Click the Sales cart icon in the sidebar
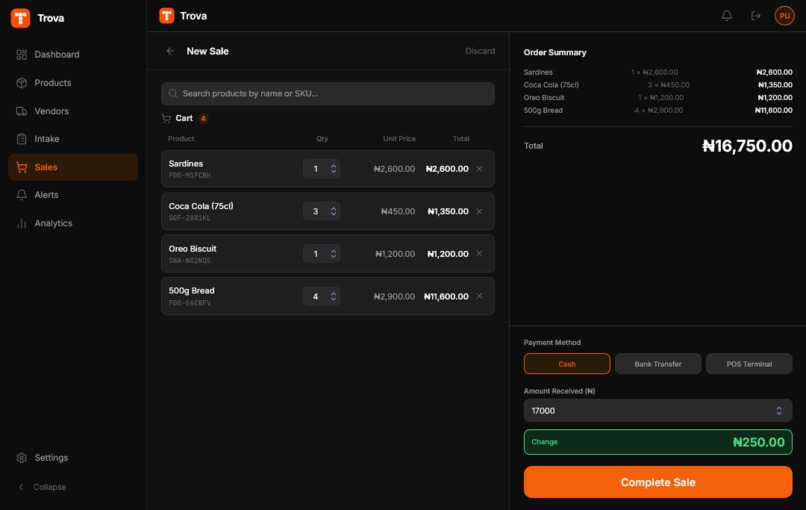The height and width of the screenshot is (510, 806). (22, 167)
